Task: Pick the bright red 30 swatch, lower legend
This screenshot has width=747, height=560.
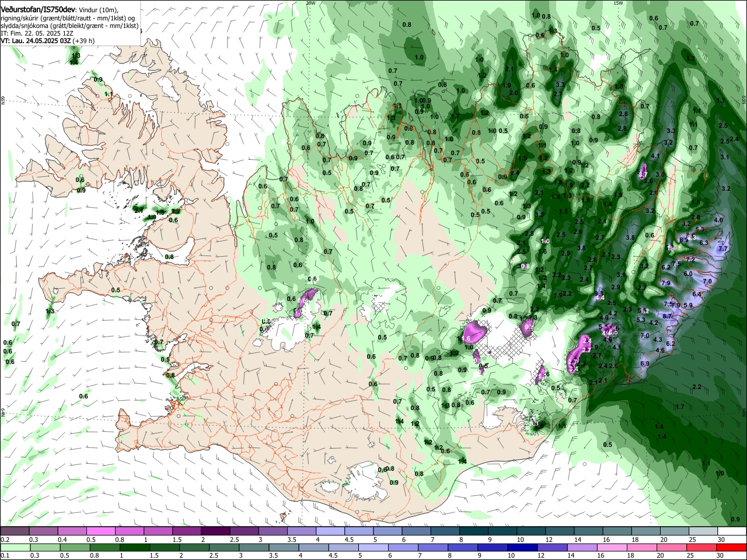Action: click(x=732, y=547)
